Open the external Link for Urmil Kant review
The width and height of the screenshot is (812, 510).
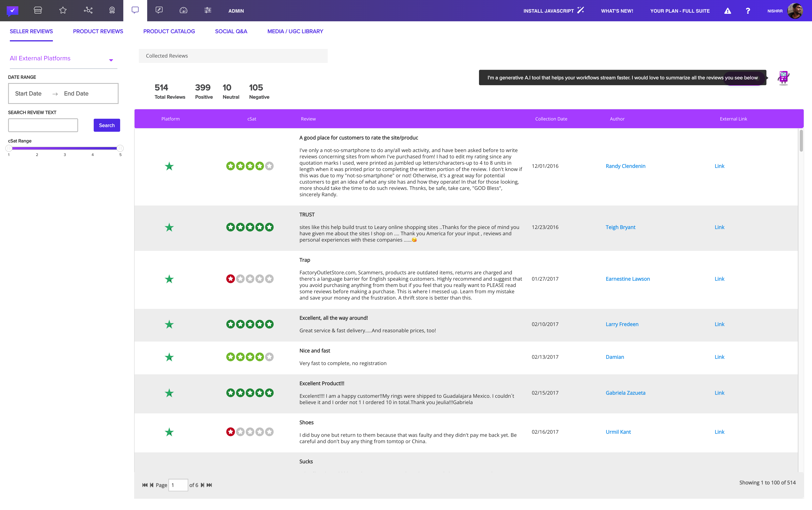pyautogui.click(x=719, y=432)
